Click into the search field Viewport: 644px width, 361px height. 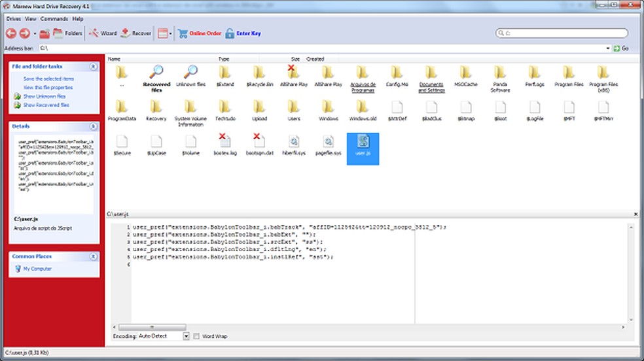[562, 33]
